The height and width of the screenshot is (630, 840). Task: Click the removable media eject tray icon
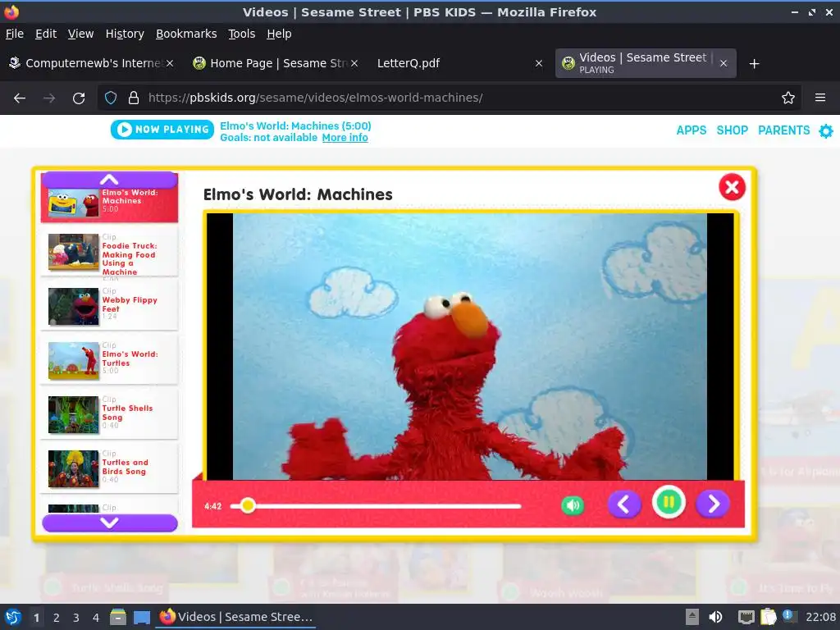point(692,617)
